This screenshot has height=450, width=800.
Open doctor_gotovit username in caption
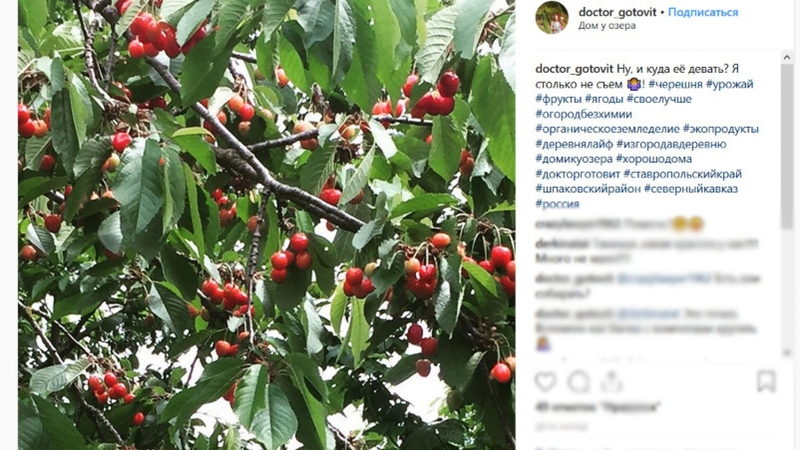click(x=574, y=69)
